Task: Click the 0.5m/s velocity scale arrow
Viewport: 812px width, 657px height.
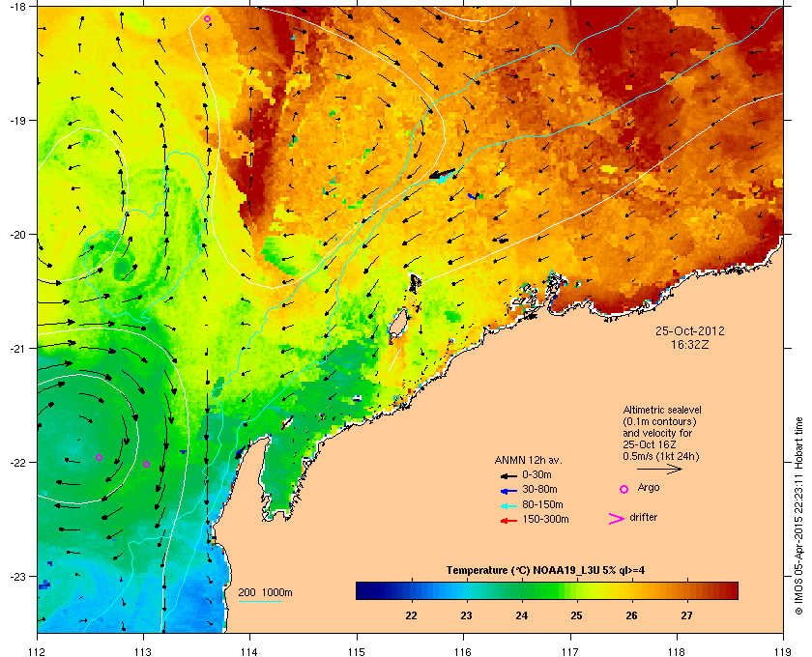Action: [659, 470]
